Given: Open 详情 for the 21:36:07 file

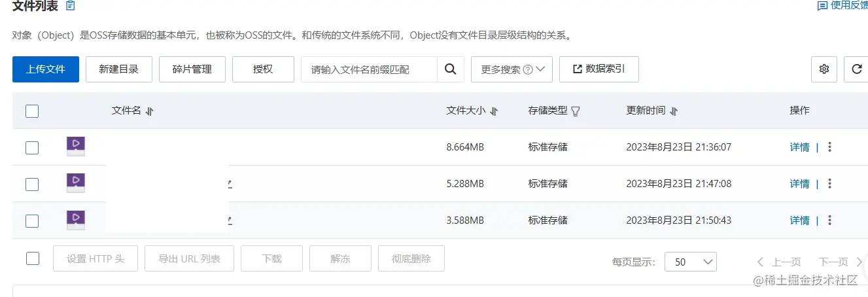Looking at the screenshot, I should point(799,147).
